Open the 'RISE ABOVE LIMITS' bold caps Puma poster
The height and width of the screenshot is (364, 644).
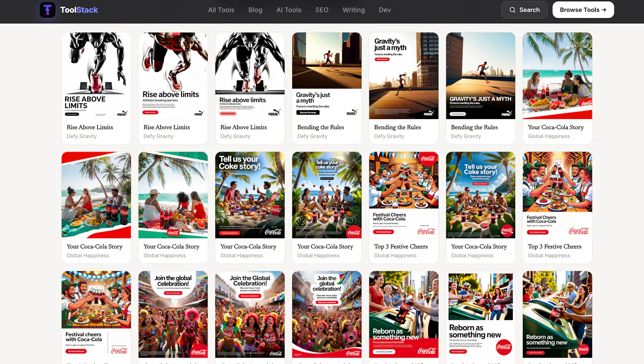96,76
